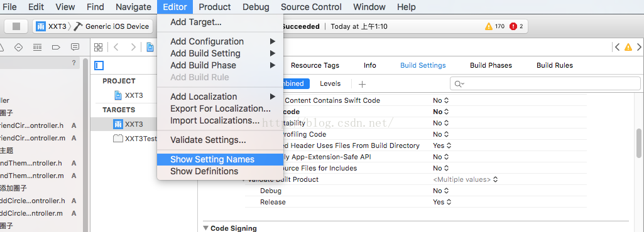This screenshot has height=232, width=644.
Task: Click the add build setting plus icon
Action: coord(362,84)
